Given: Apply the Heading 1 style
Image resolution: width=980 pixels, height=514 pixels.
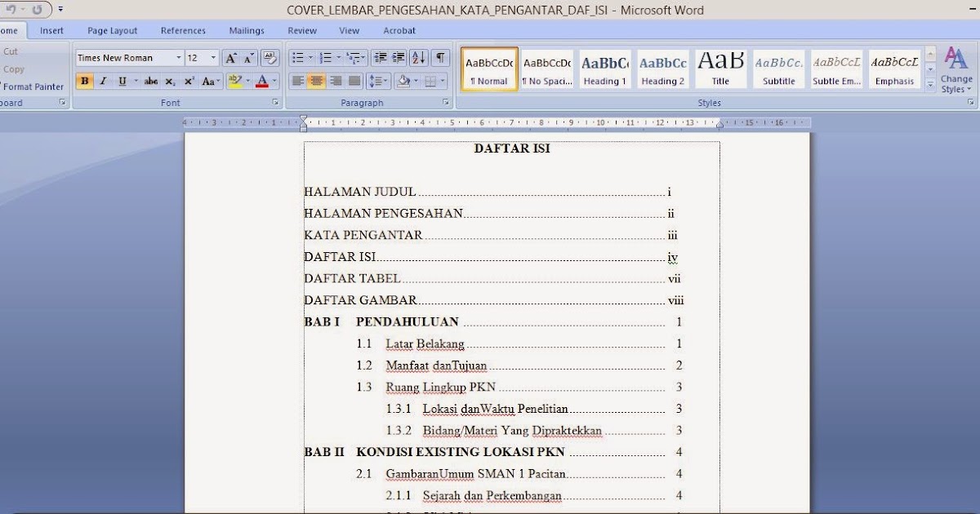Looking at the screenshot, I should [x=605, y=69].
